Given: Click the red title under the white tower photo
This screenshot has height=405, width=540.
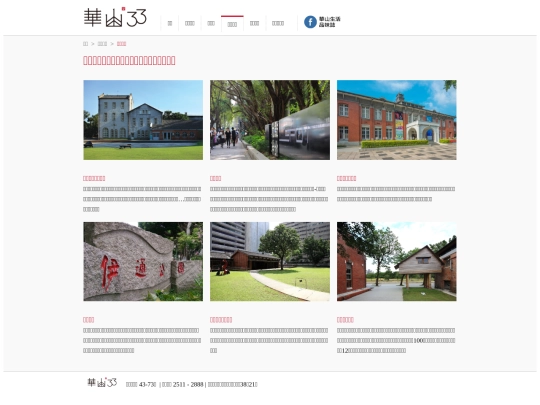Looking at the screenshot, I should pos(94,178).
